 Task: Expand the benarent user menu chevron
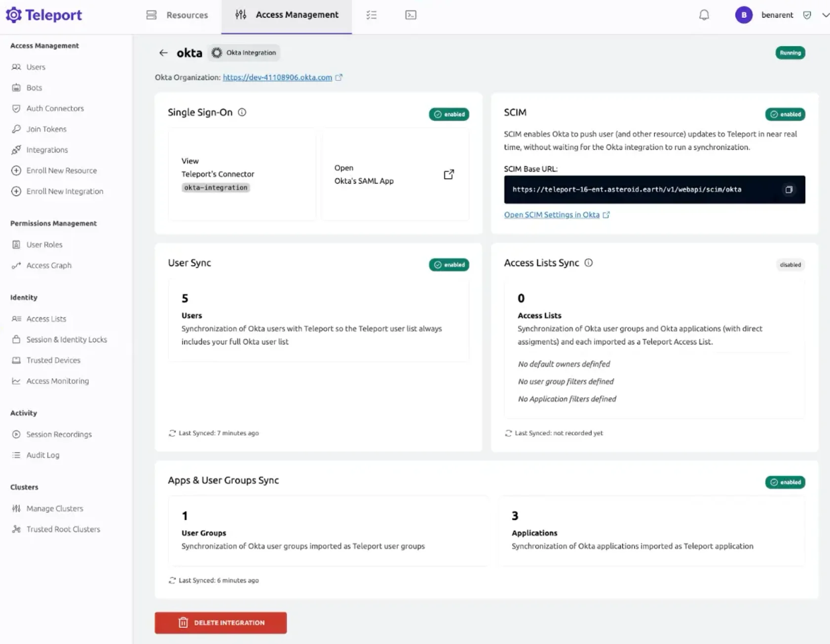(825, 15)
